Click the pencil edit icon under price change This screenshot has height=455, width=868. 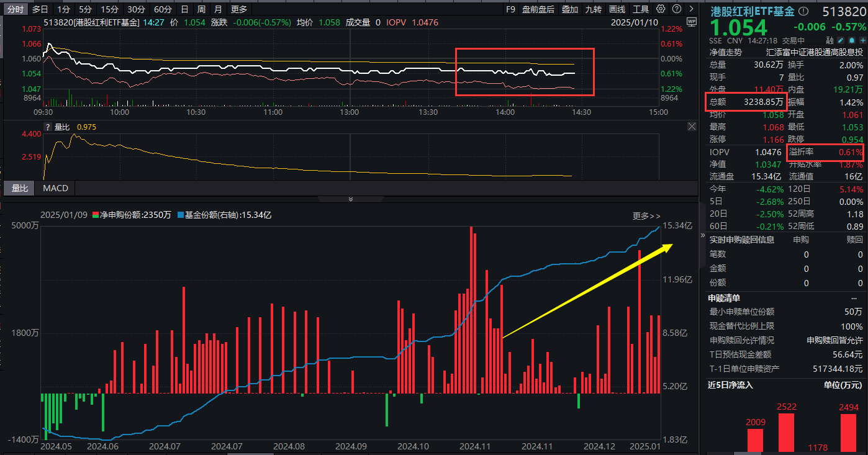841,40
